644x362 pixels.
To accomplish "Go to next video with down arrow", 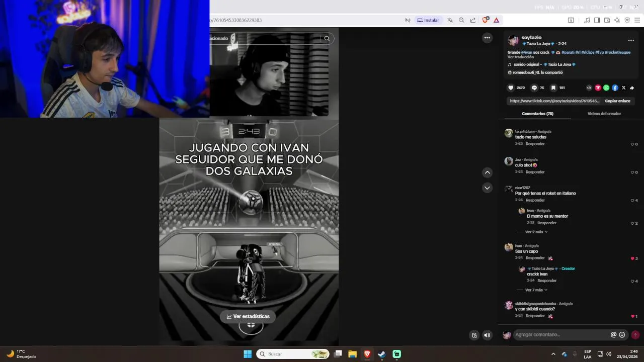I will [x=487, y=188].
